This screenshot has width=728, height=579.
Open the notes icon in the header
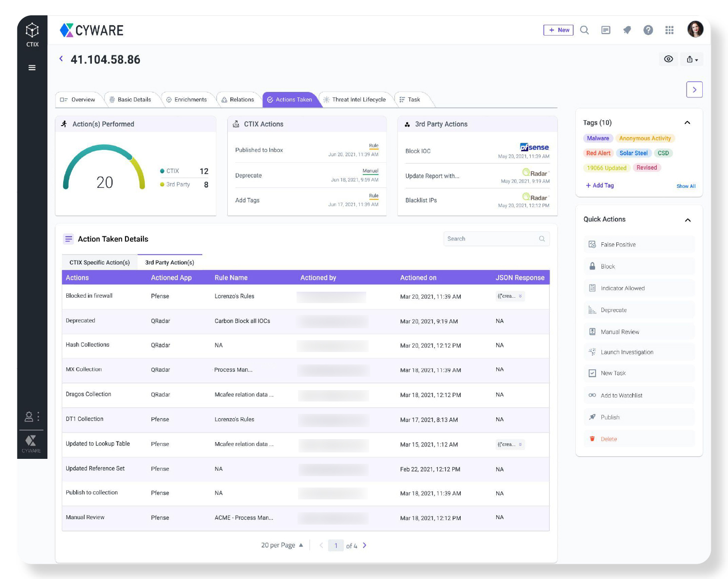click(x=605, y=30)
